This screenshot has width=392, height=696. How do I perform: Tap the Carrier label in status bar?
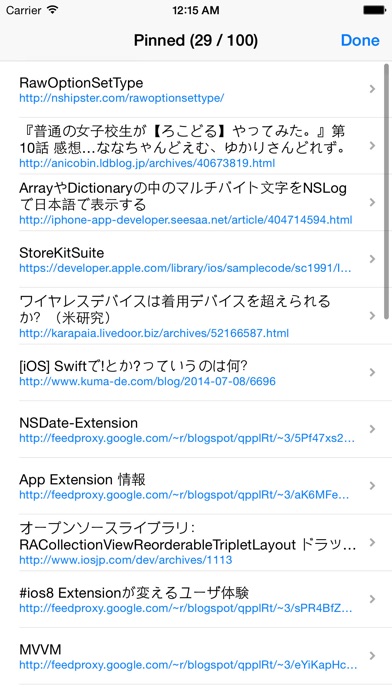click(x=24, y=10)
